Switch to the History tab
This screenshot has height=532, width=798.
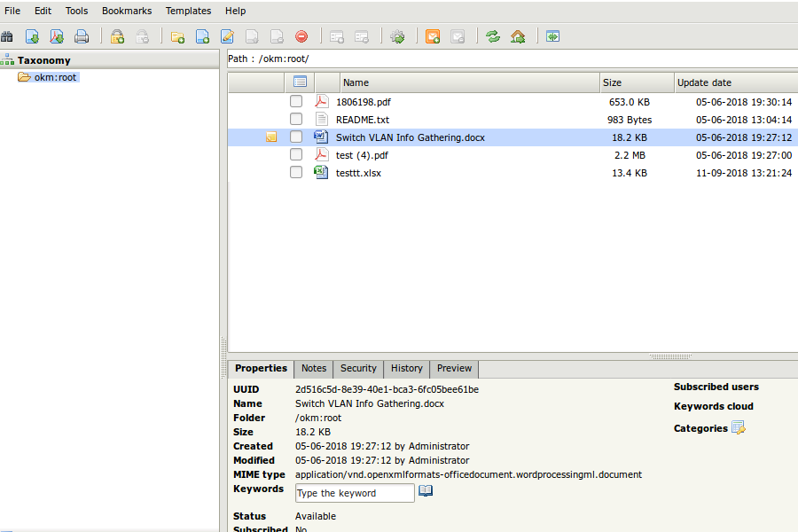point(406,368)
